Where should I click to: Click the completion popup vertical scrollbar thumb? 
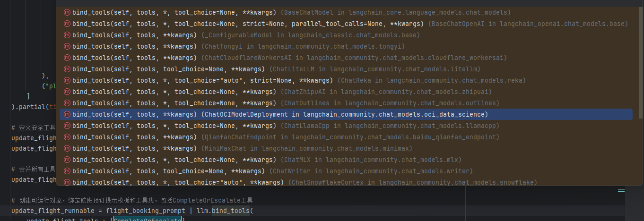[x=641, y=62]
